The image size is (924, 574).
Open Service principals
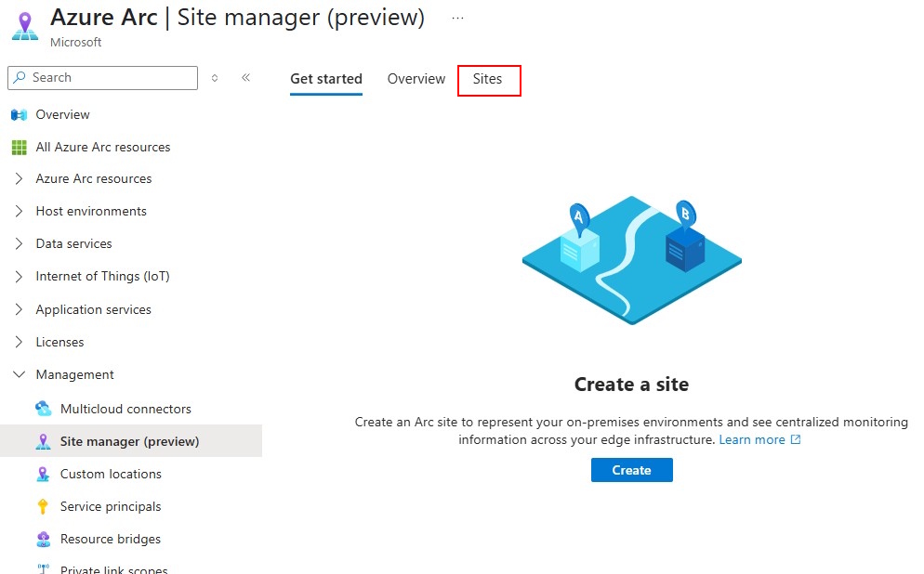click(111, 506)
